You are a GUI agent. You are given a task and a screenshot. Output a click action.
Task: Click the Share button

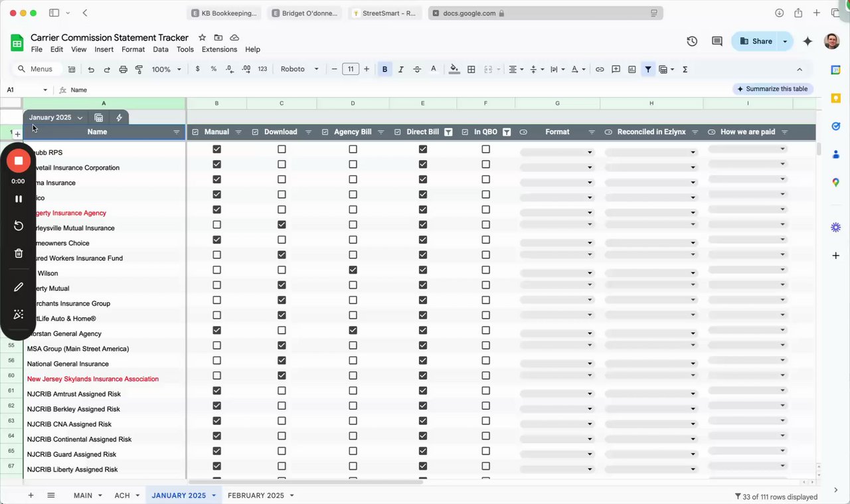pyautogui.click(x=756, y=41)
